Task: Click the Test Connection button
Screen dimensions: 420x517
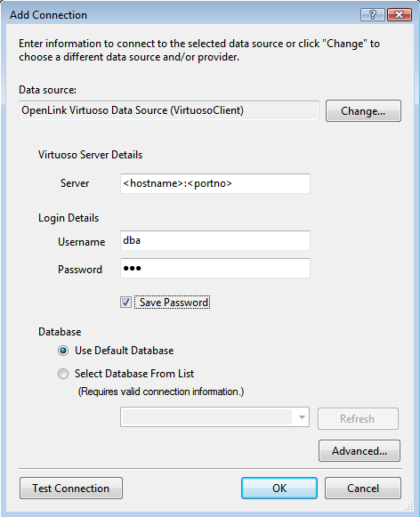Action: [x=71, y=488]
